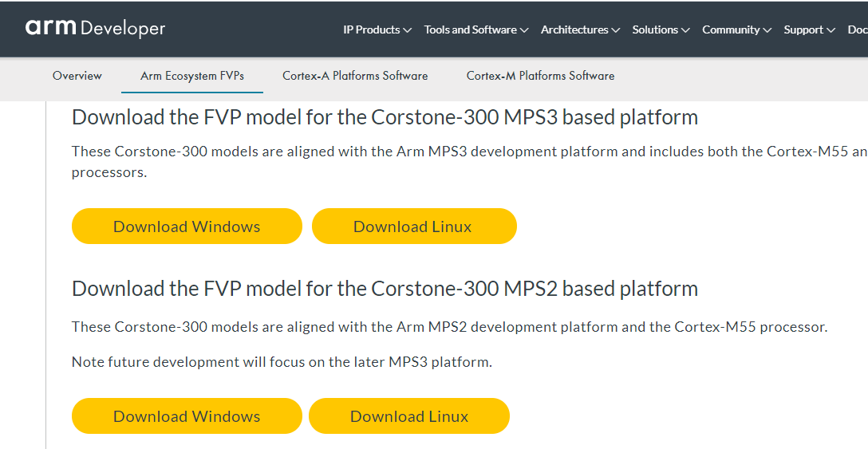Open the Cortex-A Platforms Software tab

(x=355, y=76)
